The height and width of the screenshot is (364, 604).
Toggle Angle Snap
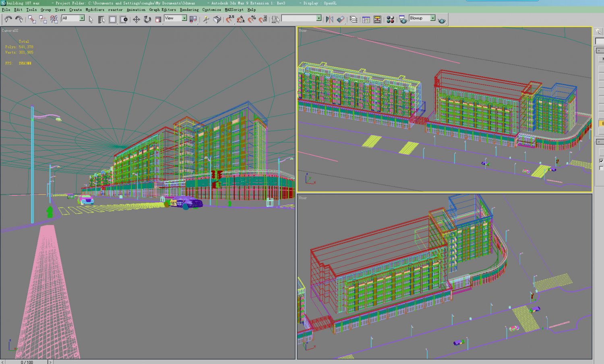[x=241, y=19]
